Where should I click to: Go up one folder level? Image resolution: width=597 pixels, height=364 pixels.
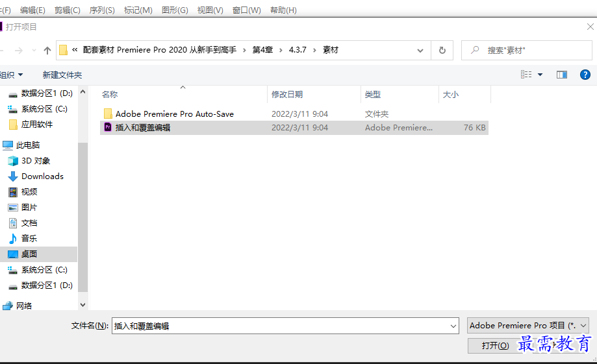click(x=47, y=50)
